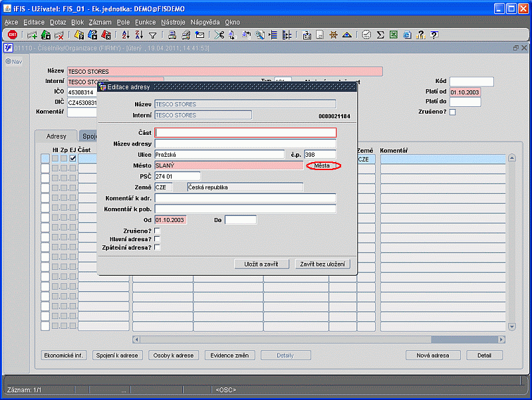Switch to the Adresy tab

click(x=56, y=136)
